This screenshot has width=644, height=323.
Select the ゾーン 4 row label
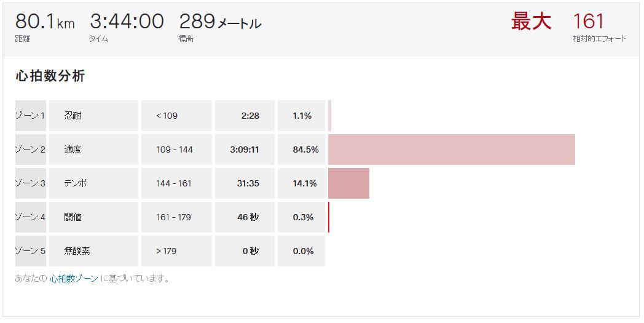[x=30, y=217]
